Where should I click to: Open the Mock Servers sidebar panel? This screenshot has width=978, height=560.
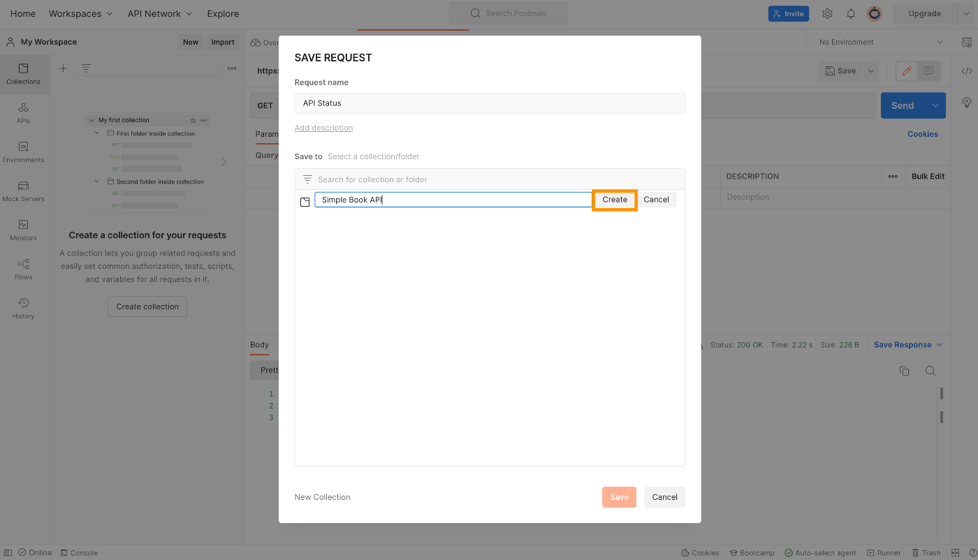pos(24,191)
